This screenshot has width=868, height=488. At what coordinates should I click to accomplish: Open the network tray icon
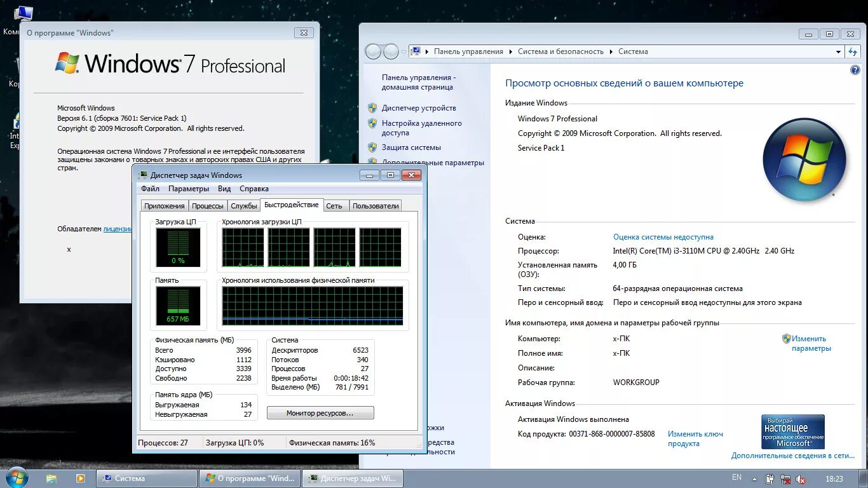[x=785, y=479]
